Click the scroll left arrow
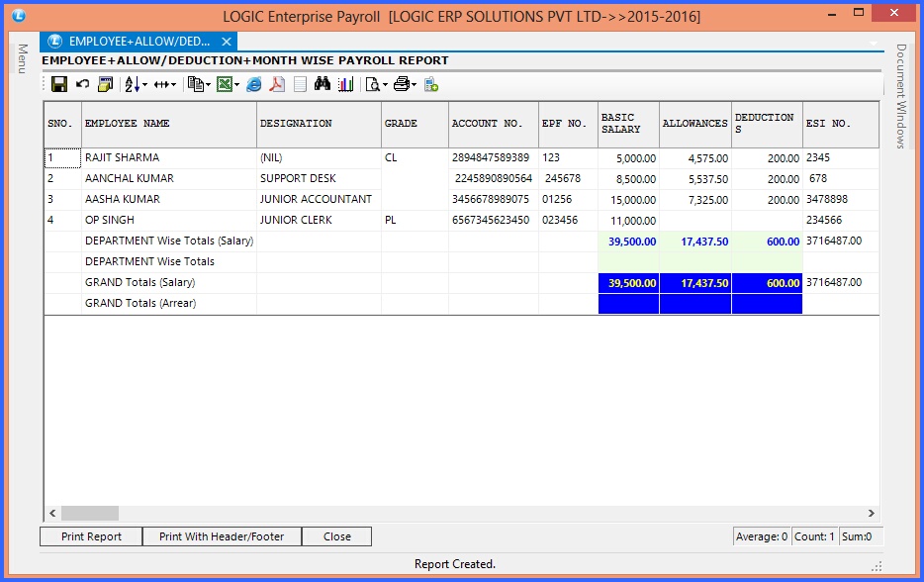 [52, 513]
